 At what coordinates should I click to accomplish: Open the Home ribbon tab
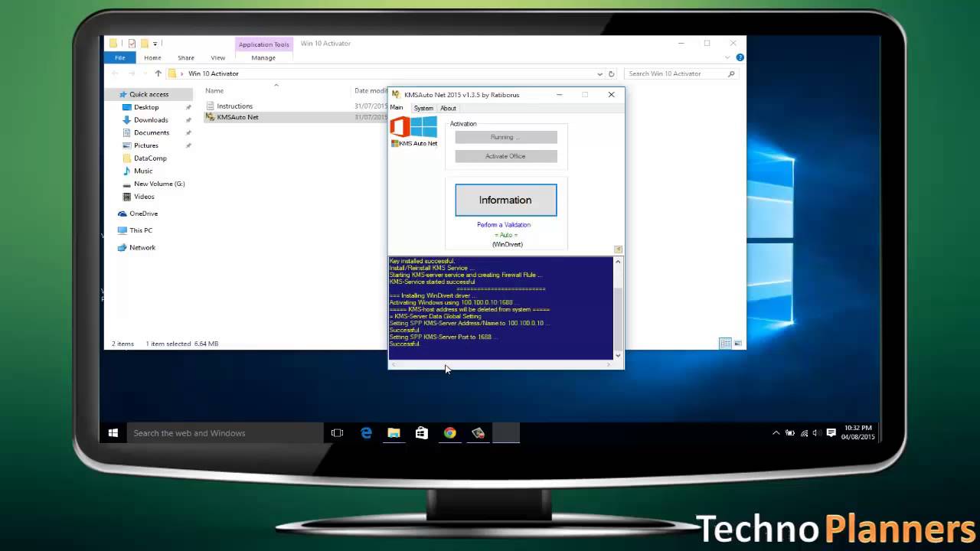pyautogui.click(x=152, y=57)
